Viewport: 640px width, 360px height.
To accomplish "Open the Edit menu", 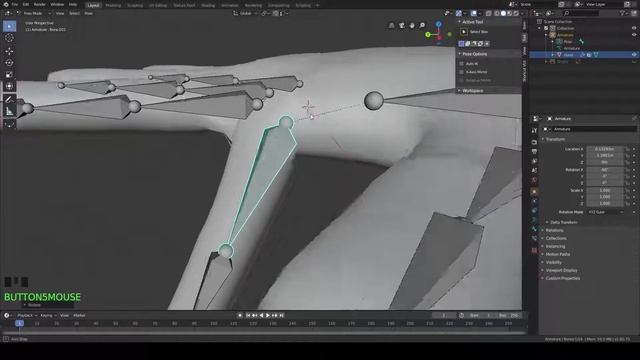I will click(26, 4).
